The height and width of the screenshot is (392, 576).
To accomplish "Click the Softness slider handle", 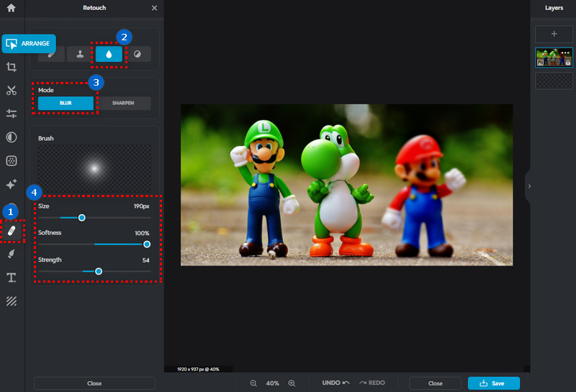I will coord(147,244).
